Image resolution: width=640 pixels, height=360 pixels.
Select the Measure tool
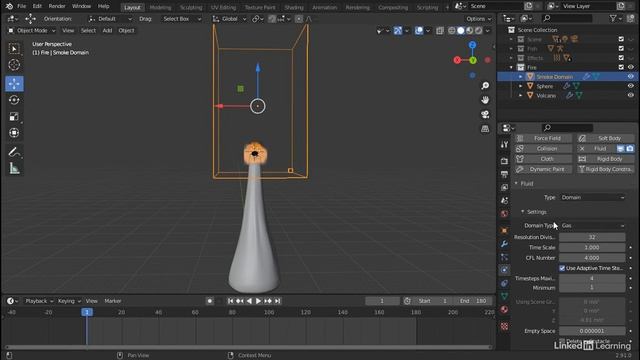pyautogui.click(x=14, y=168)
